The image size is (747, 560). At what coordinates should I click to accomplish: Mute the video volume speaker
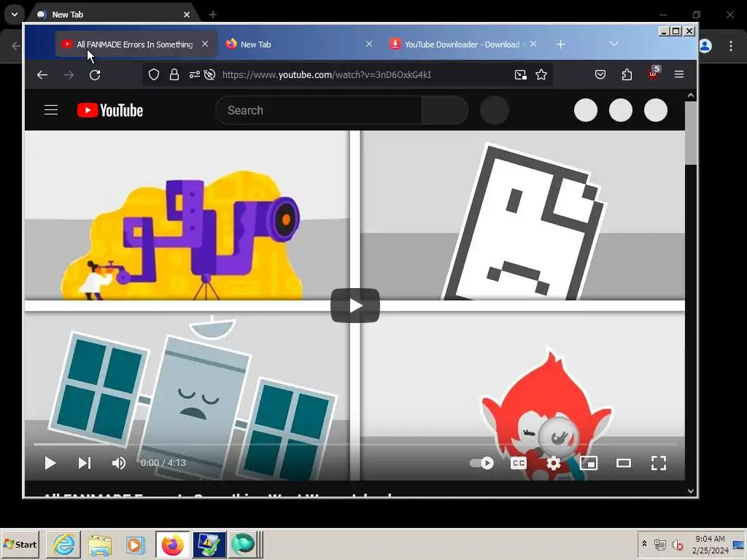coord(119,463)
